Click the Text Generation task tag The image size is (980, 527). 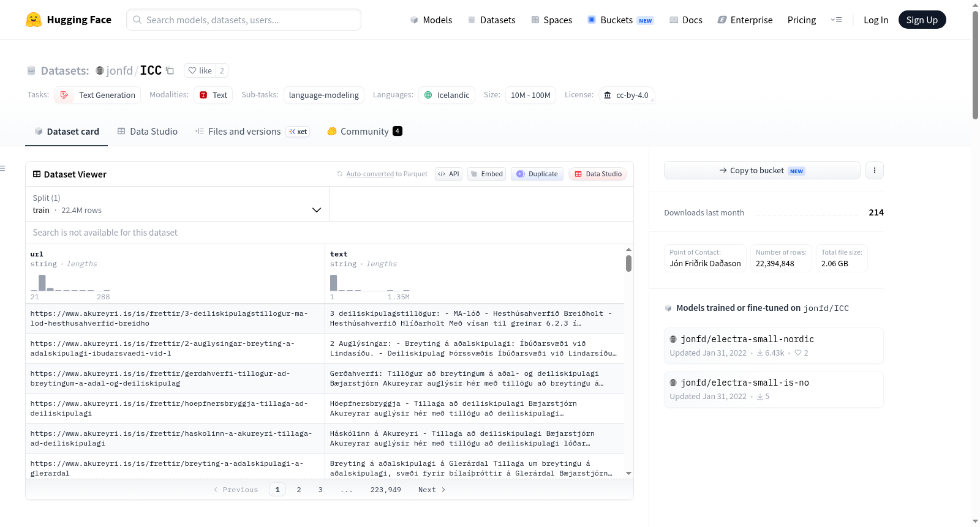97,95
